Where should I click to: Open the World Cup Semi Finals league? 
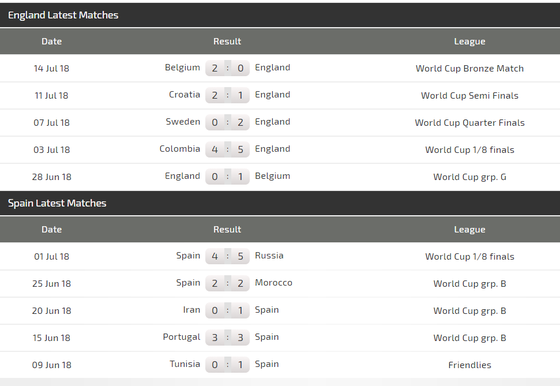pos(469,95)
